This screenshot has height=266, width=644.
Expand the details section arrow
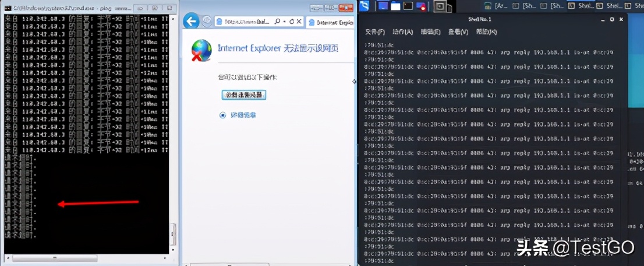(x=222, y=116)
